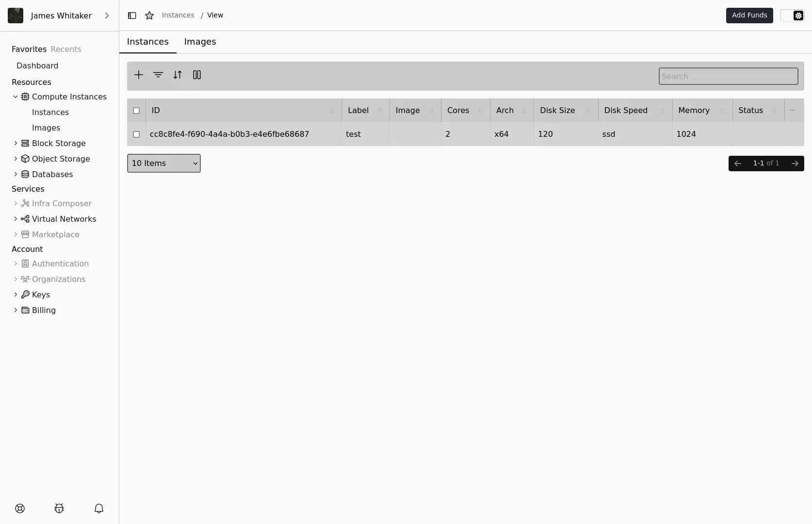The image size is (812, 524).
Task: Star the current Instances view
Action: (x=149, y=15)
